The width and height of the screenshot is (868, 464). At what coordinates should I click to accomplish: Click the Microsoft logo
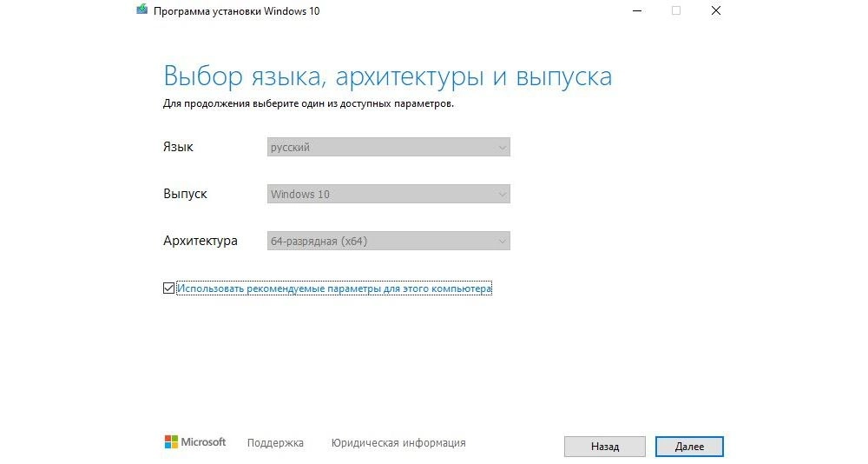195,441
